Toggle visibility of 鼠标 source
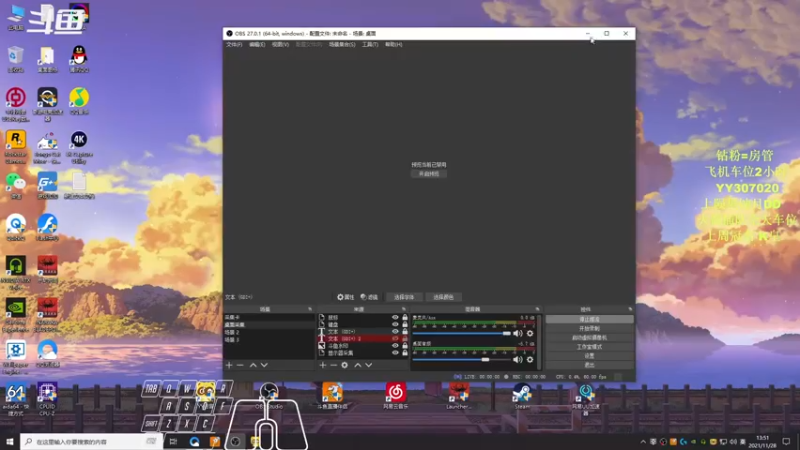 click(x=395, y=317)
